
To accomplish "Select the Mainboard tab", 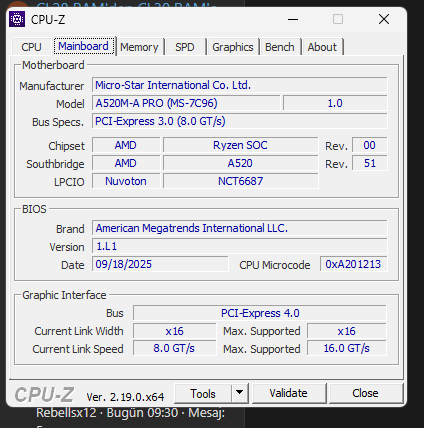I will pos(83,46).
